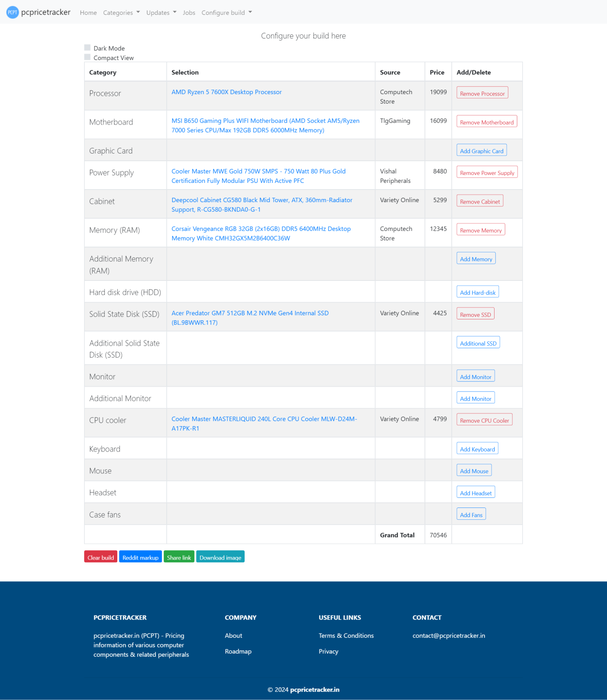
Task: Open Acer Predator GM7 512GB SSD link
Action: click(250, 318)
